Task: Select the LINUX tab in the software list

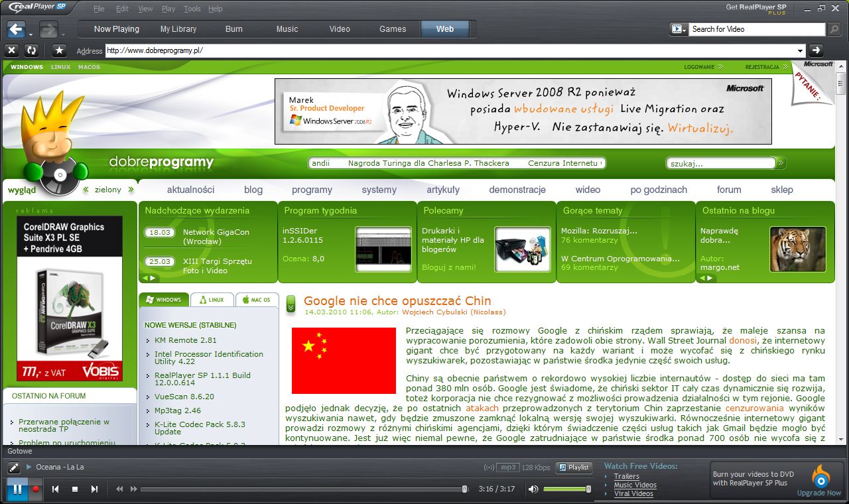Action: pyautogui.click(x=212, y=300)
